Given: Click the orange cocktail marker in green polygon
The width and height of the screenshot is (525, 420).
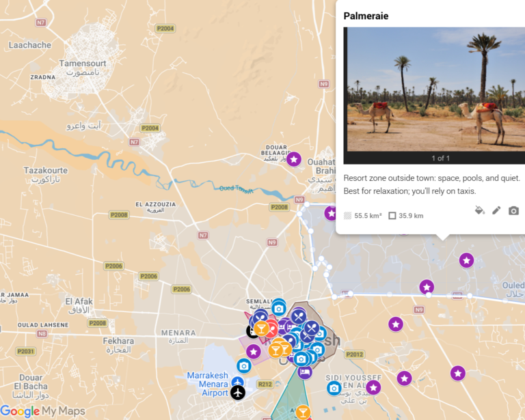Looking at the screenshot, I should point(303,412).
